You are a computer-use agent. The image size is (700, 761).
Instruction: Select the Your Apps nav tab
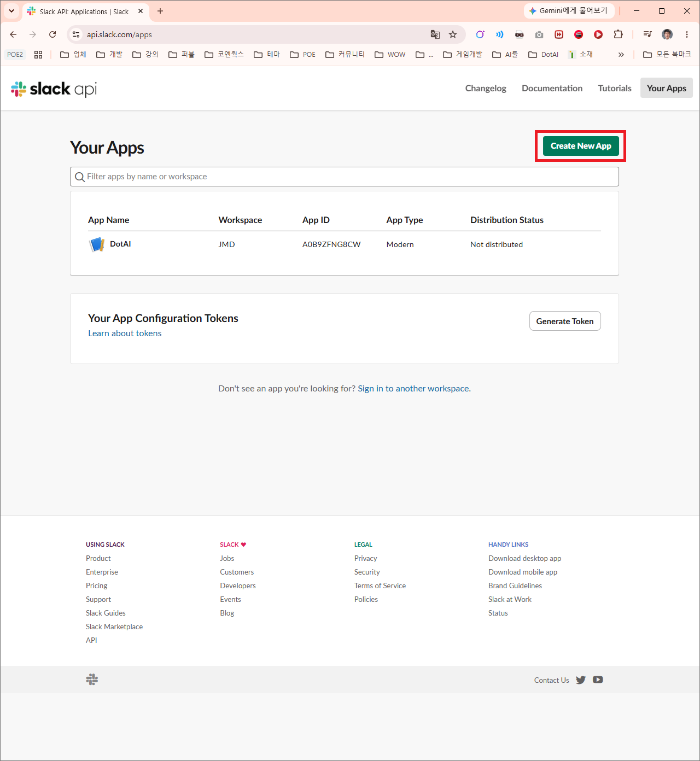(667, 88)
